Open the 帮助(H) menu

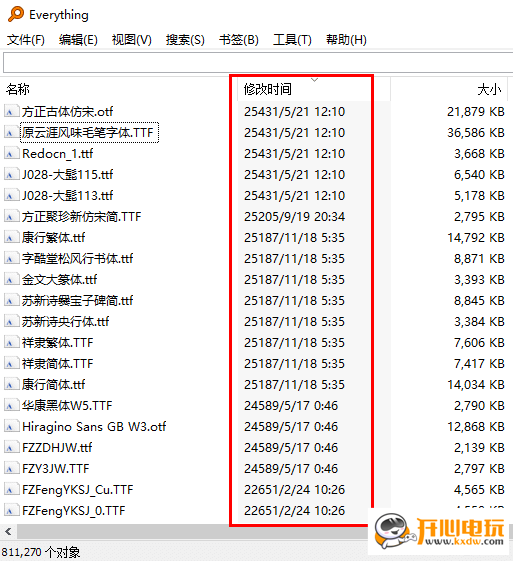pos(346,39)
